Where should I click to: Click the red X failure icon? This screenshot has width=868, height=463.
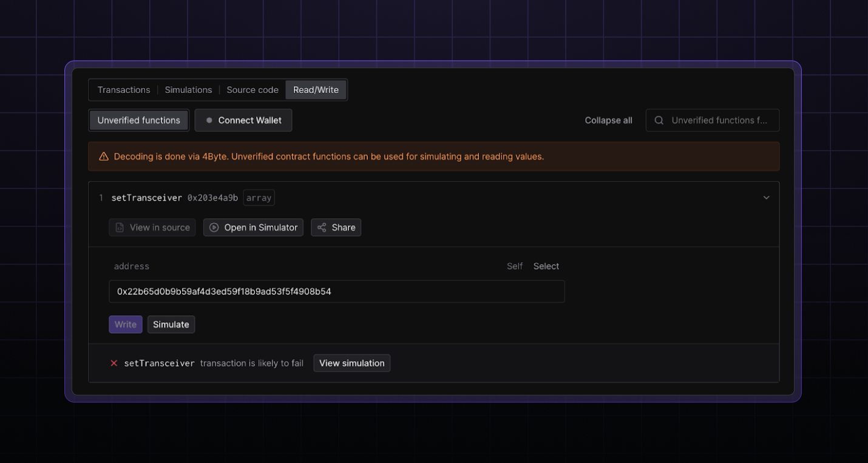(114, 363)
